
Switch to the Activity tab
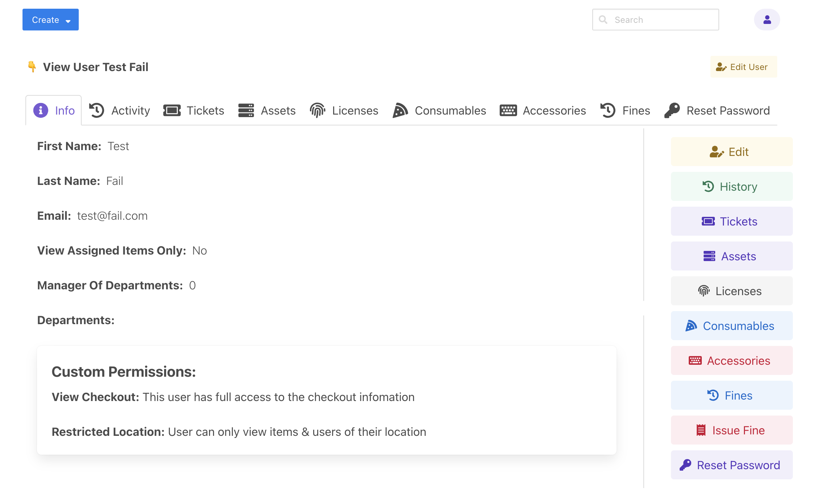tap(119, 110)
